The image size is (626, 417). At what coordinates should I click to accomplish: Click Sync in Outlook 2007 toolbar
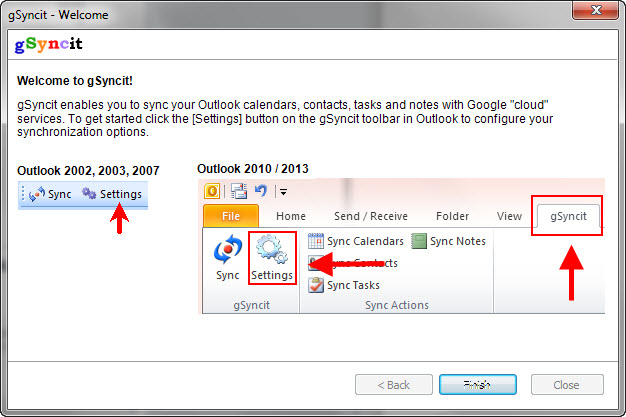pos(50,194)
